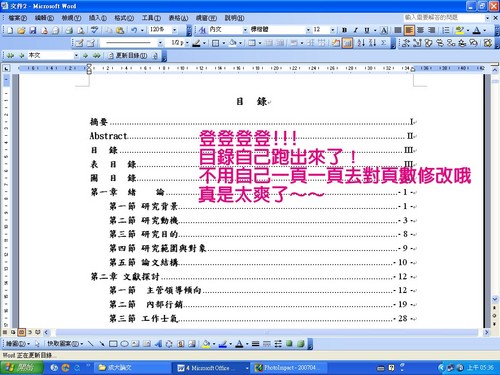Open the highlight color dropdown arrow

pyautogui.click(x=468, y=30)
